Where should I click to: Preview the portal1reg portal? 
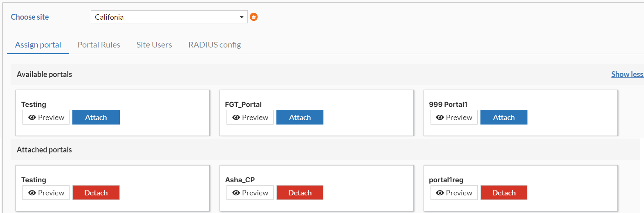click(454, 193)
